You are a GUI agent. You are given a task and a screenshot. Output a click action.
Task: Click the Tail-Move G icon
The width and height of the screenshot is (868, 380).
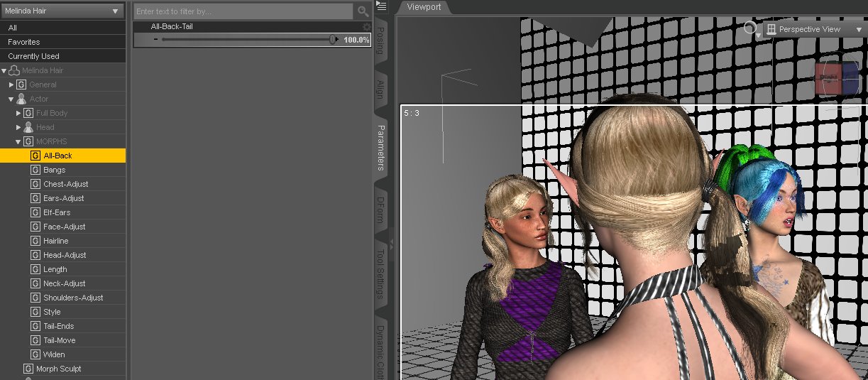click(35, 340)
